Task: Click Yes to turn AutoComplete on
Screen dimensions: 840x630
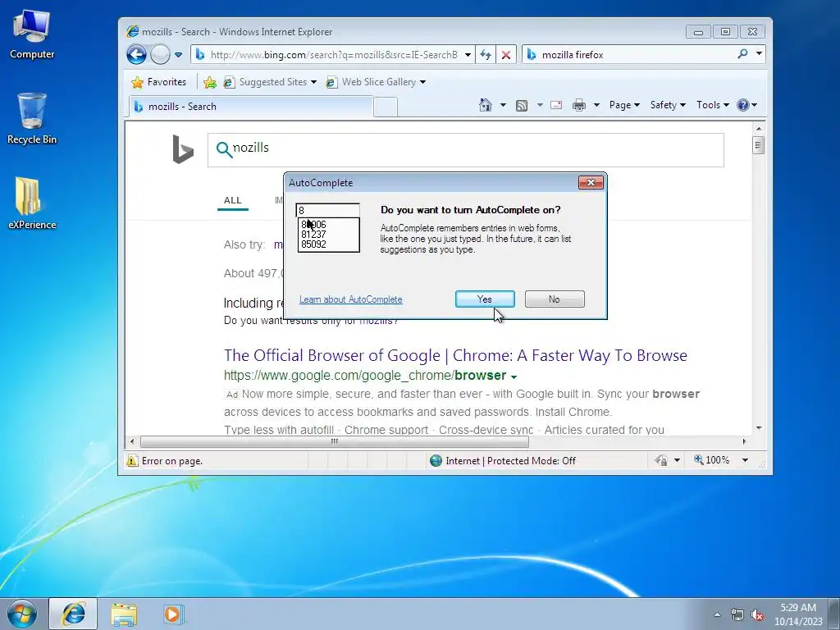Action: point(485,299)
